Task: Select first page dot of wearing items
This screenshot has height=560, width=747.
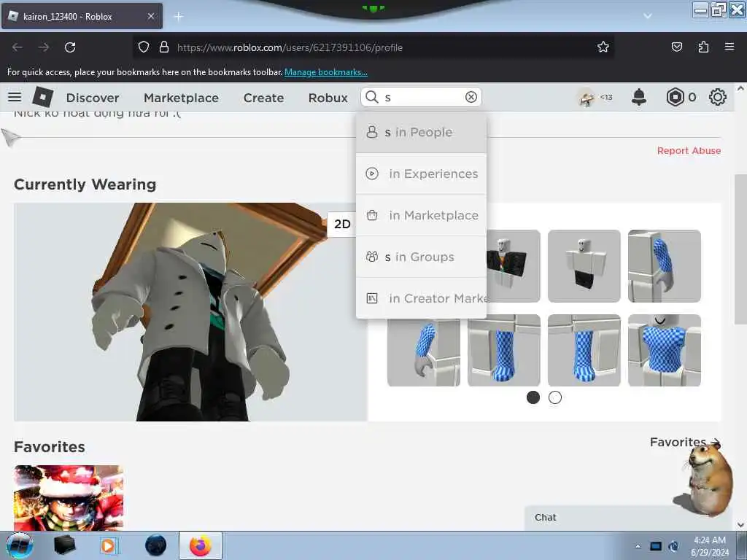Action: 533,397
